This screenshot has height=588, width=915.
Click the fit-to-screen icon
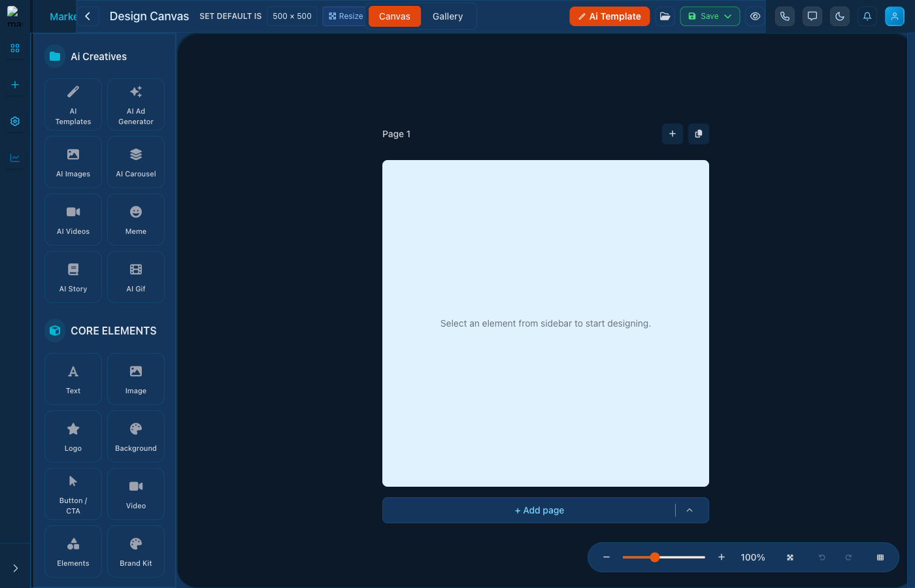click(790, 557)
